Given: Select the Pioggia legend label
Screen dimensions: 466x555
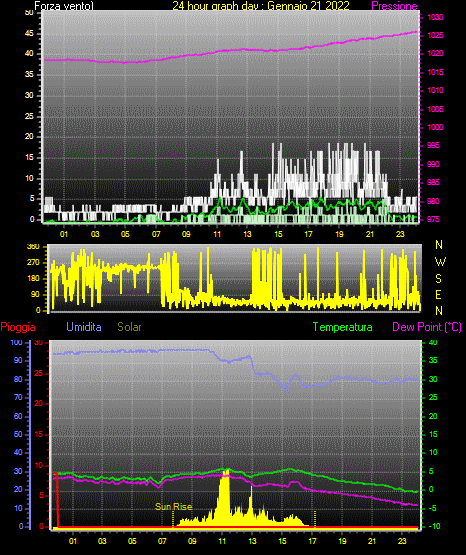Looking at the screenshot, I should [x=18, y=327].
